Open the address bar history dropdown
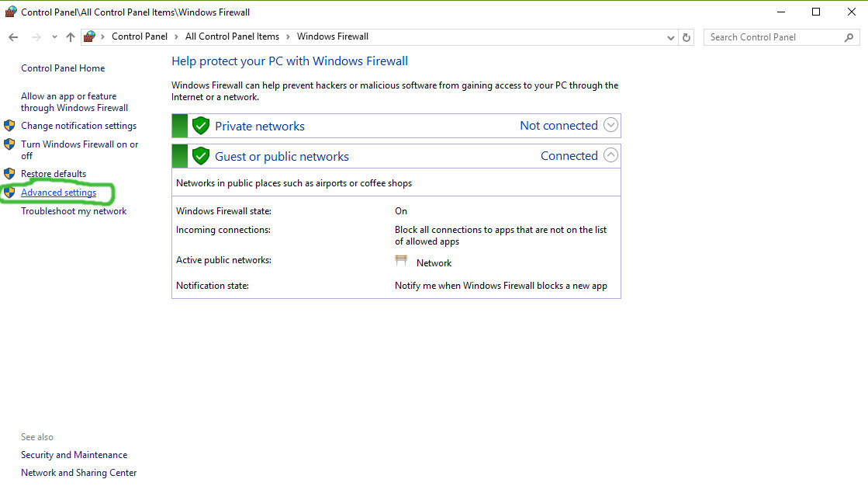 coord(670,38)
